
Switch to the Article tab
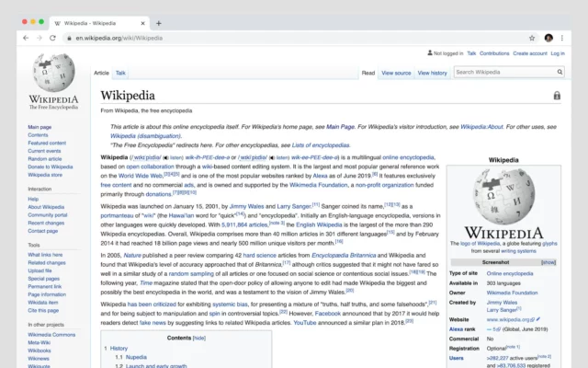pyautogui.click(x=101, y=73)
